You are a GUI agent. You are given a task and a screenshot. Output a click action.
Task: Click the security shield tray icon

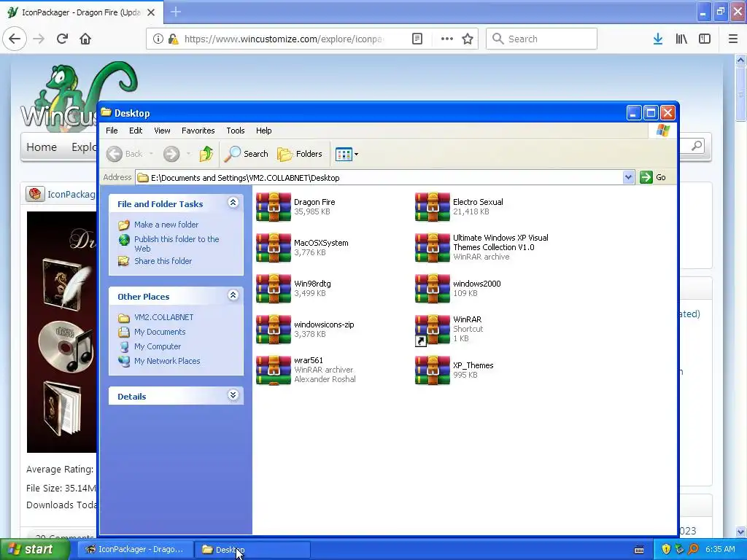[665, 549]
